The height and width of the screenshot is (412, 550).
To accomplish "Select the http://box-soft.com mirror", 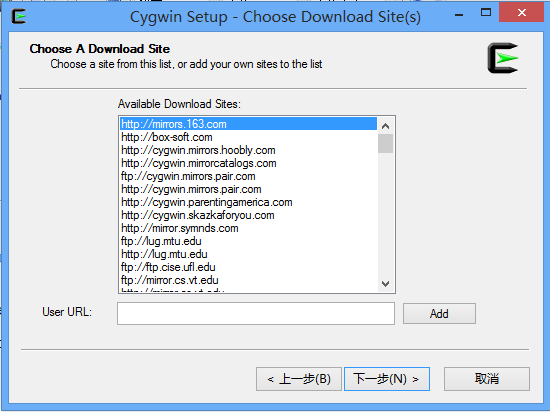I will (248, 137).
